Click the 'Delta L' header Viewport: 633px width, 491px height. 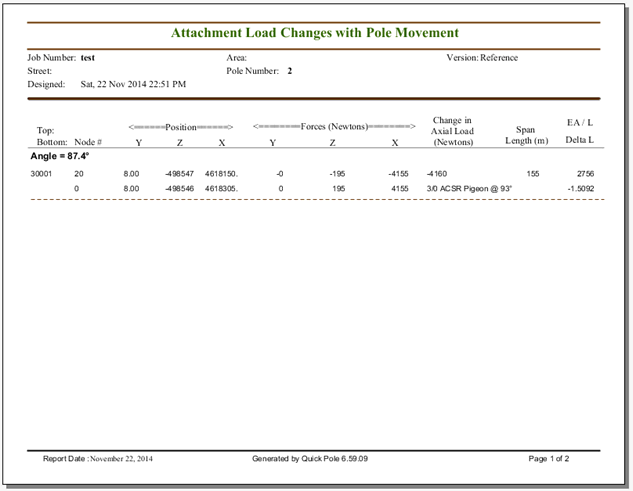tap(579, 140)
